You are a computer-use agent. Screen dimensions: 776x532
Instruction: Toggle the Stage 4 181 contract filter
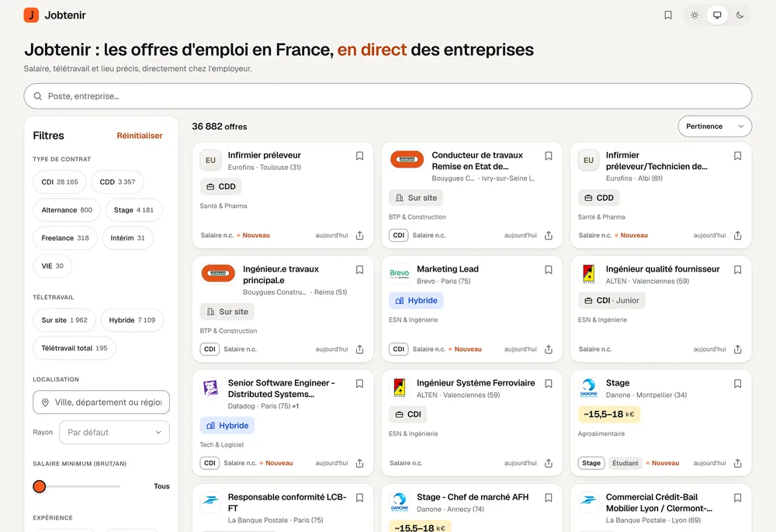tap(133, 209)
